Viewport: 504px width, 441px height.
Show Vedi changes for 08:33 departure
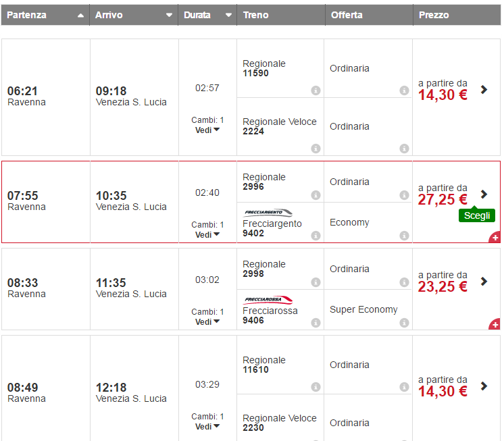point(207,321)
